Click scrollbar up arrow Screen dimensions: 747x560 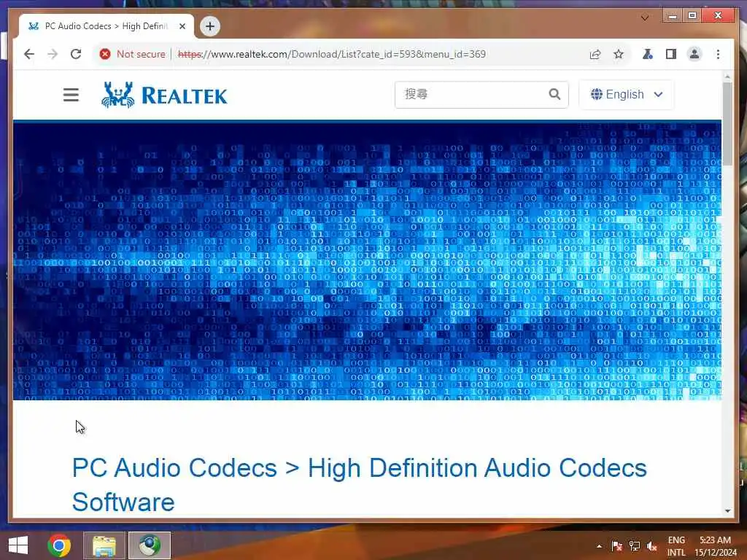coord(727,76)
